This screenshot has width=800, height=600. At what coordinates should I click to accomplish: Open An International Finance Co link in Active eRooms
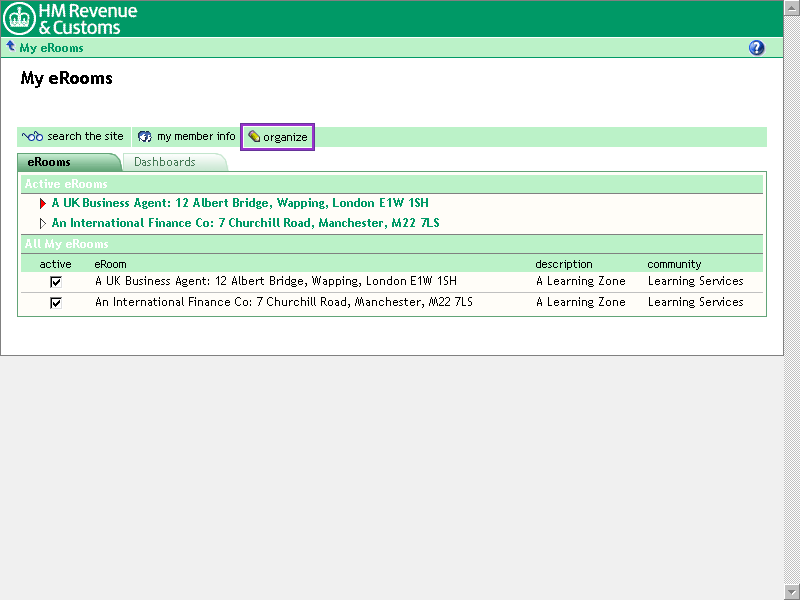coord(245,223)
